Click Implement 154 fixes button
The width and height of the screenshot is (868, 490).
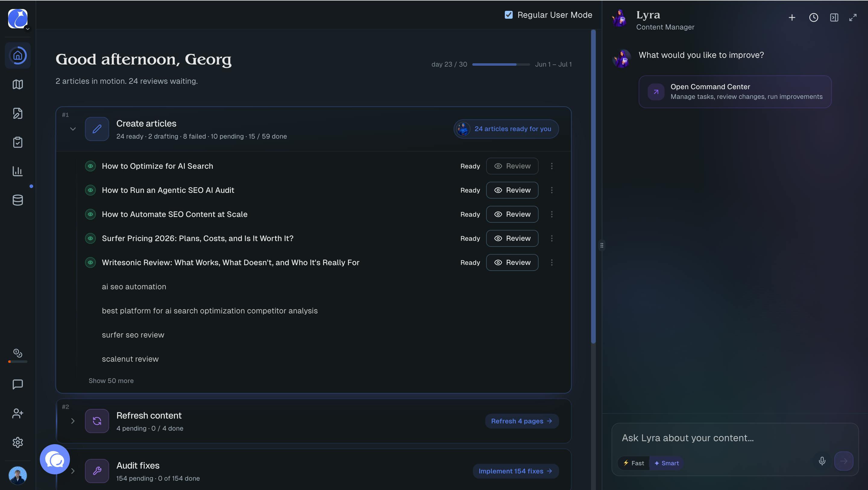[x=516, y=471]
